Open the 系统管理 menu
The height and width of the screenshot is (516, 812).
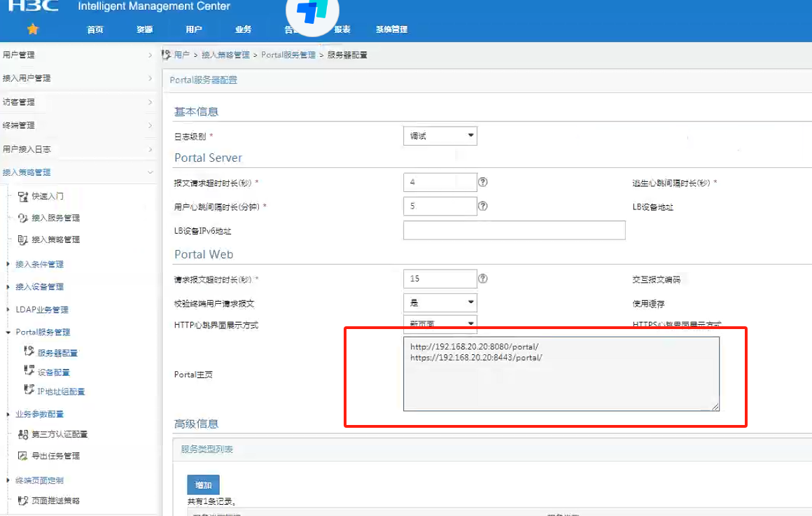[x=391, y=29]
